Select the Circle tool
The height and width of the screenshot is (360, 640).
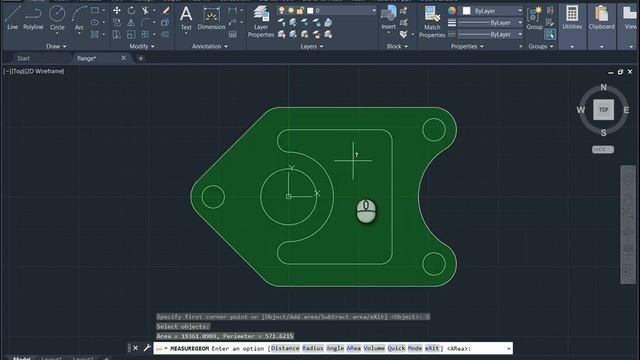pyautogui.click(x=57, y=18)
